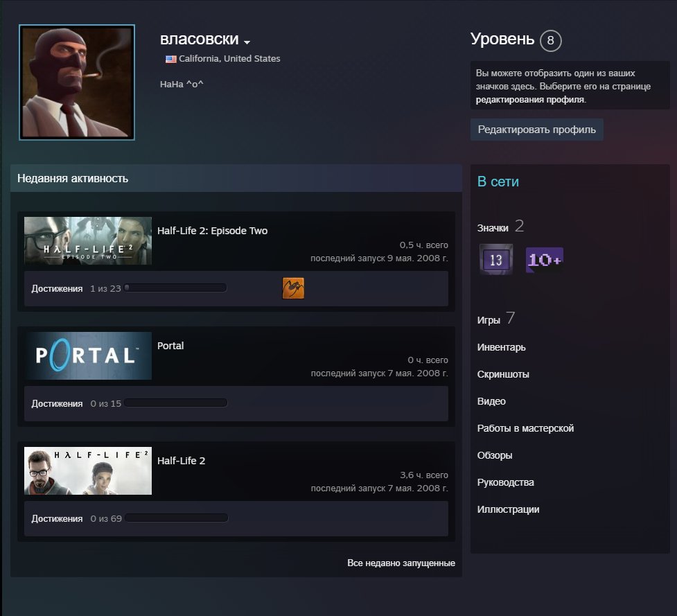Click Portal's '0 ч. всего' playtime text
This screenshot has width=677, height=616.
click(x=428, y=360)
